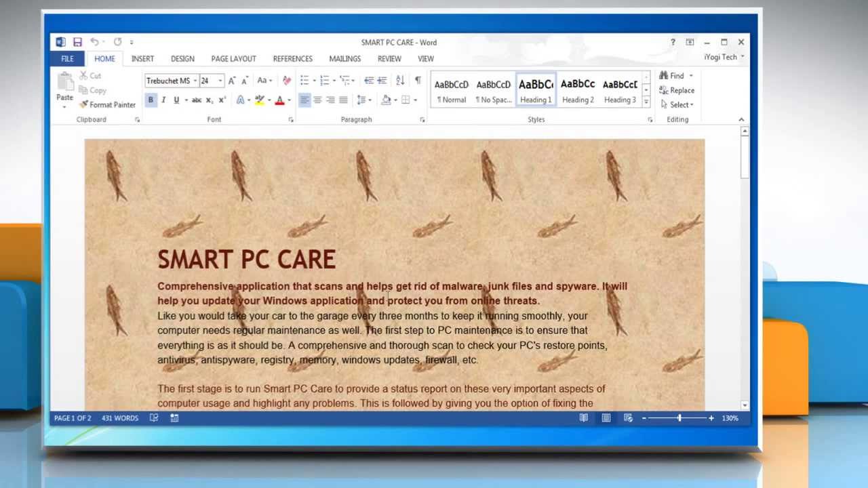The image size is (868, 488).
Task: Toggle Bold formatting
Action: click(x=151, y=100)
